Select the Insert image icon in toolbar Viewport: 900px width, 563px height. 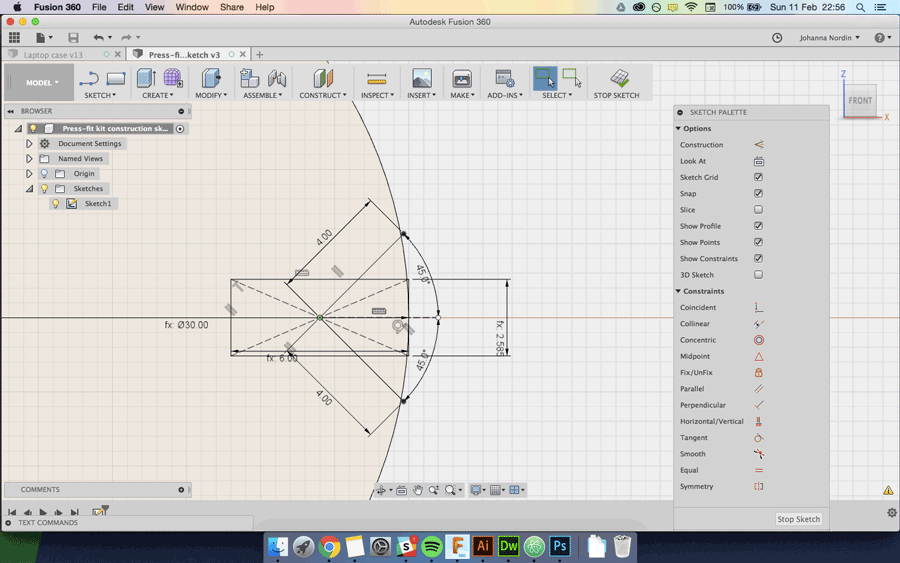pyautogui.click(x=421, y=79)
